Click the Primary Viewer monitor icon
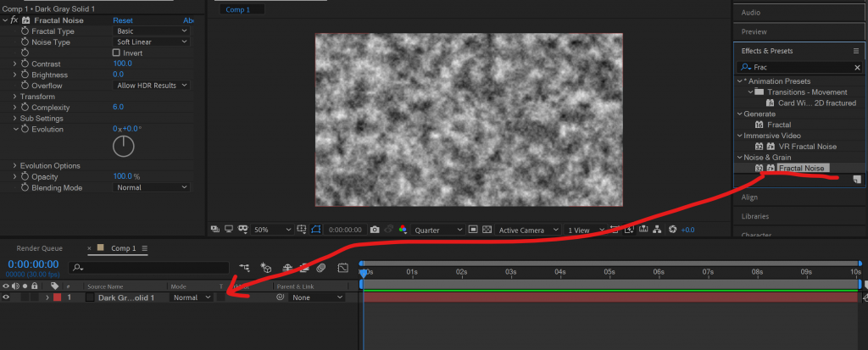This screenshot has width=868, height=350. click(229, 230)
